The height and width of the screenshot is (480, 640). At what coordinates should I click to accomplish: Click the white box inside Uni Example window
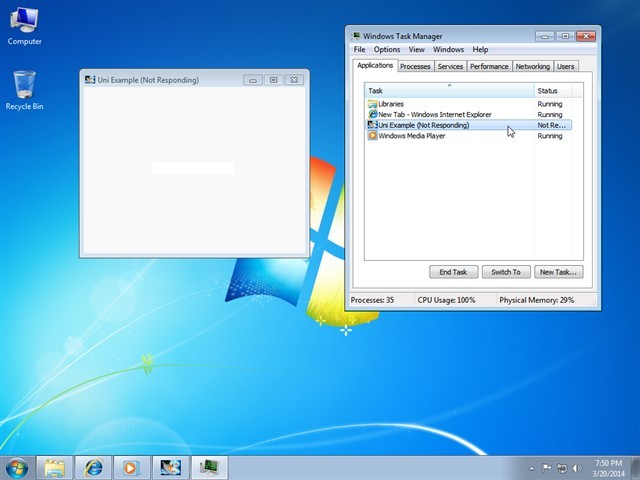click(x=193, y=168)
